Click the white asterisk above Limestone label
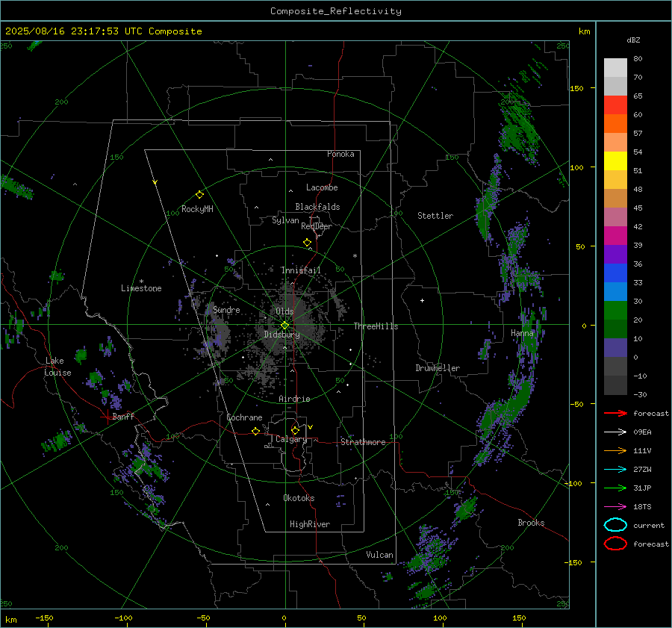672x628 pixels. click(141, 282)
